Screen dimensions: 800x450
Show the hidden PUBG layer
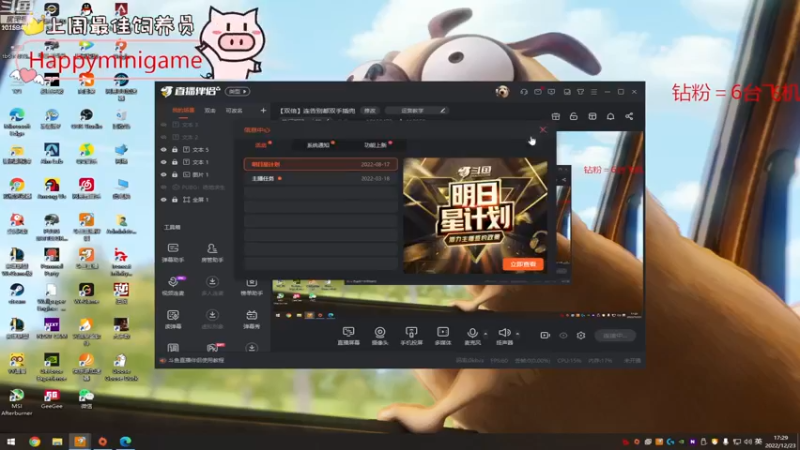(x=163, y=187)
